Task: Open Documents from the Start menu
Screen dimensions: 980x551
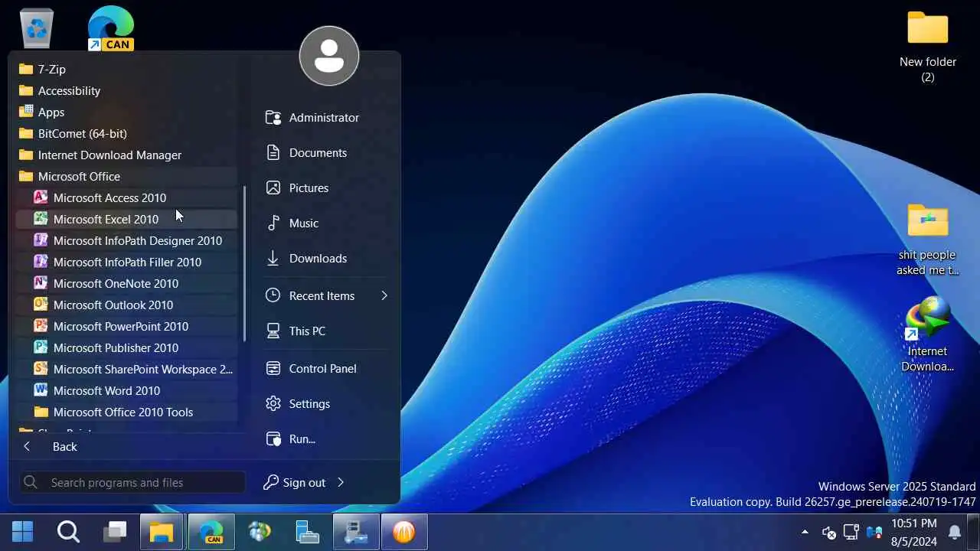Action: coord(325,152)
